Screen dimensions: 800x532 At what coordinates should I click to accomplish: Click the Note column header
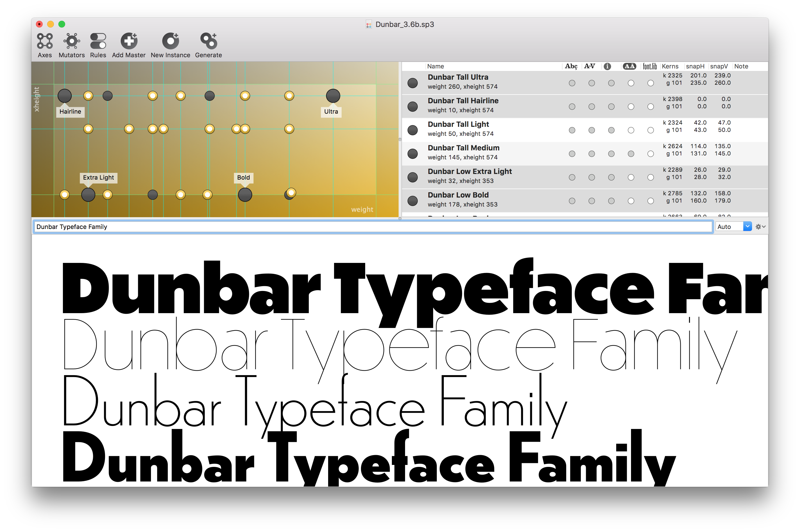(x=741, y=66)
